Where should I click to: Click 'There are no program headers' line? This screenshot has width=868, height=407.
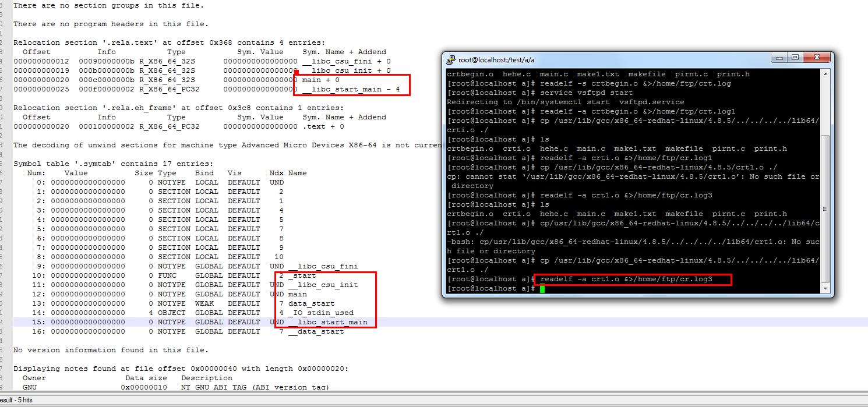coord(111,24)
